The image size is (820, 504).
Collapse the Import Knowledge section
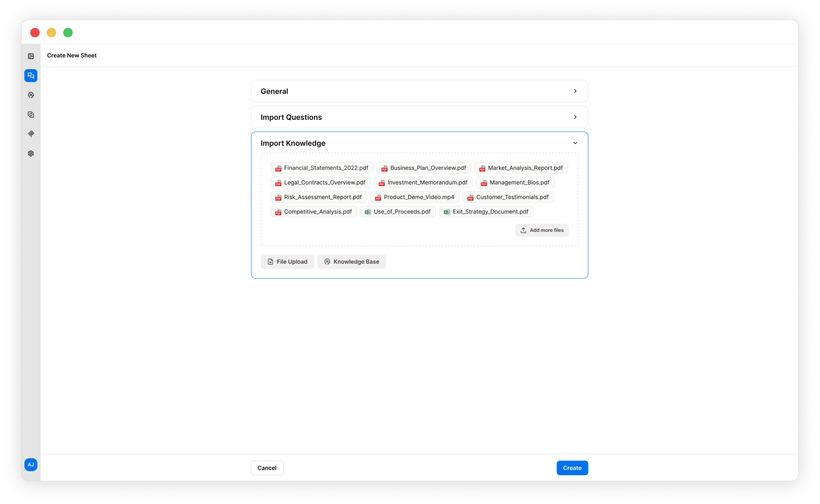tap(575, 143)
